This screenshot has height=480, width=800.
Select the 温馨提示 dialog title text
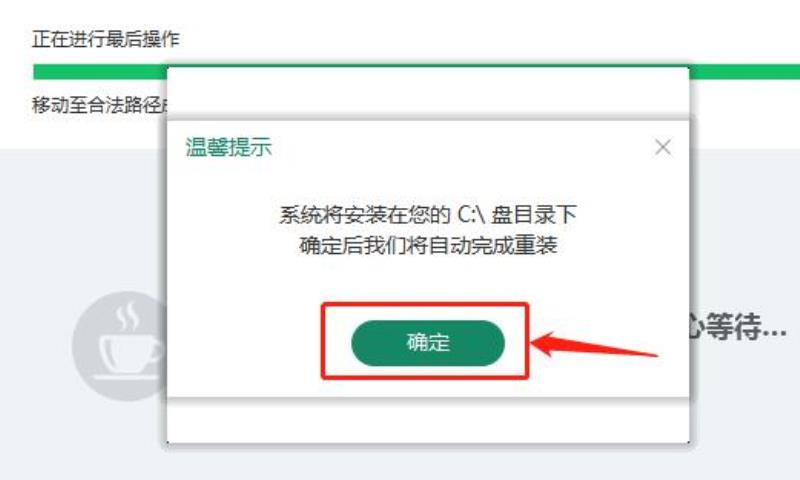(x=228, y=147)
